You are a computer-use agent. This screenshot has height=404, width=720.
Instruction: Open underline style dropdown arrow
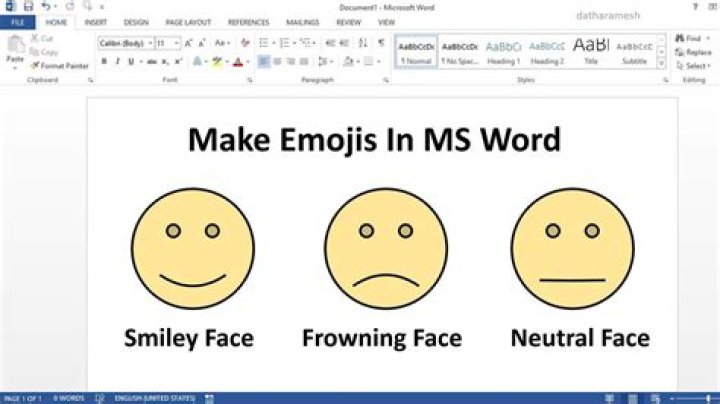point(141,62)
